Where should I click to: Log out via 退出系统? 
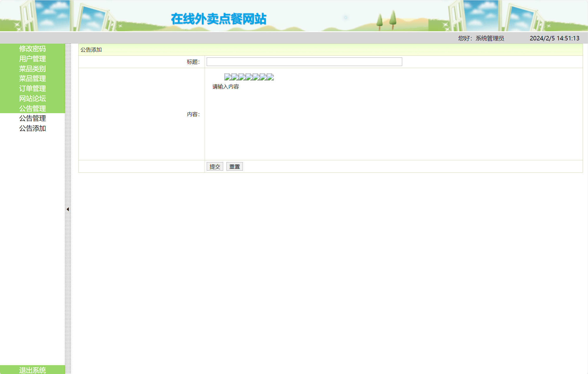pyautogui.click(x=32, y=370)
